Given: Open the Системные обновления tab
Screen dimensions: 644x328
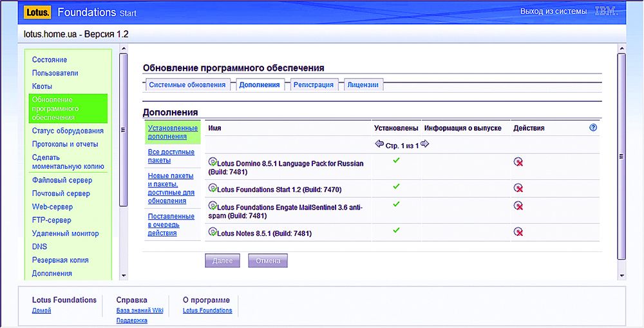Looking at the screenshot, I should [187, 84].
